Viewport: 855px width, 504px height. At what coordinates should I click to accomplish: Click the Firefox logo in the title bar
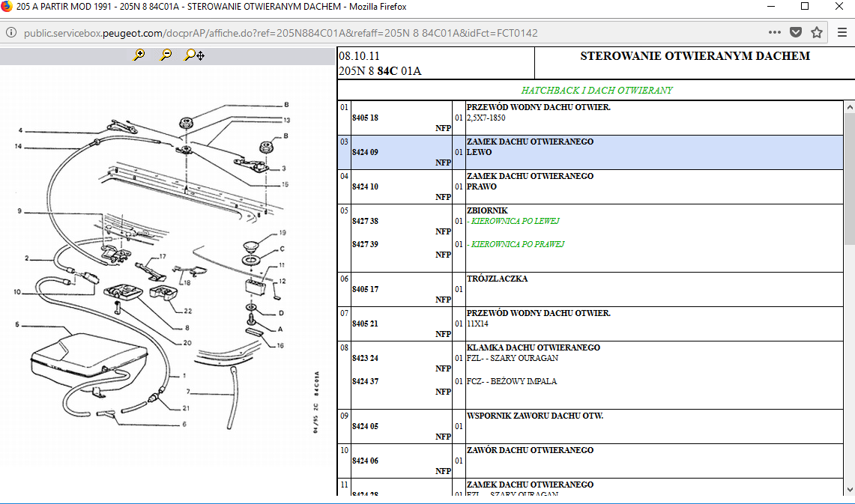tap(7, 7)
